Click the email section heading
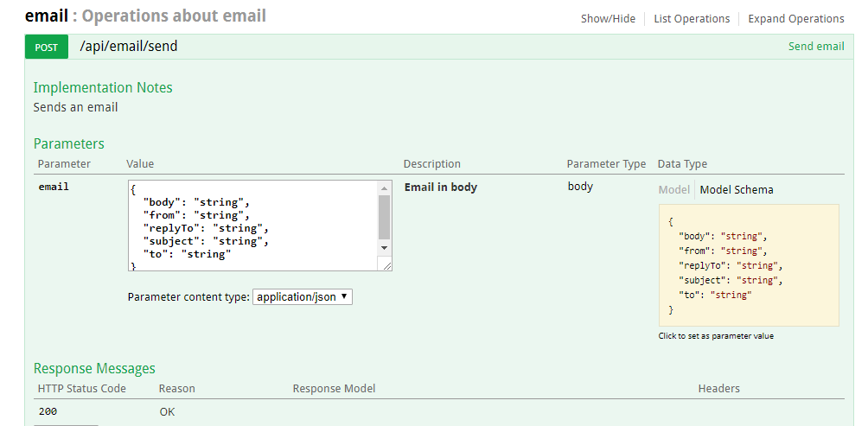Viewport: 868px width, 426px height. pyautogui.click(x=46, y=16)
